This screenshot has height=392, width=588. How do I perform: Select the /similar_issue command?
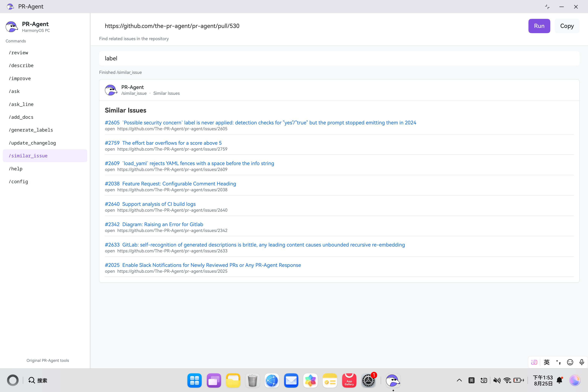pos(45,156)
